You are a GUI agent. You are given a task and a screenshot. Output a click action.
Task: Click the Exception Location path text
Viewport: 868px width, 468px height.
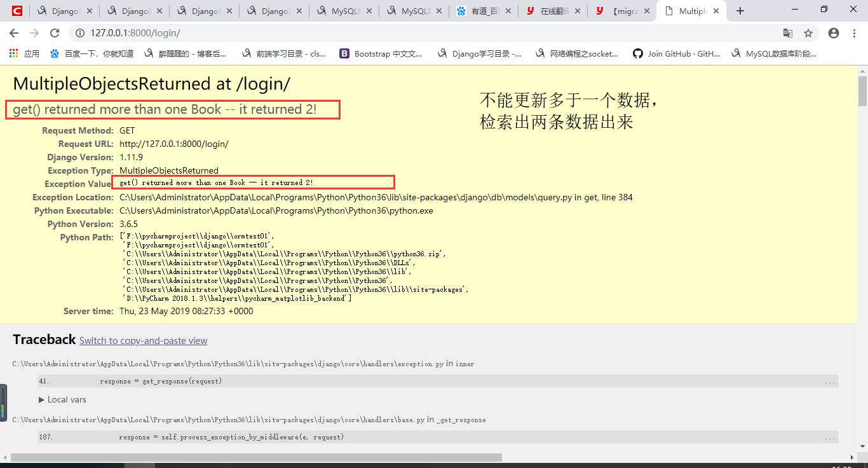(x=376, y=197)
